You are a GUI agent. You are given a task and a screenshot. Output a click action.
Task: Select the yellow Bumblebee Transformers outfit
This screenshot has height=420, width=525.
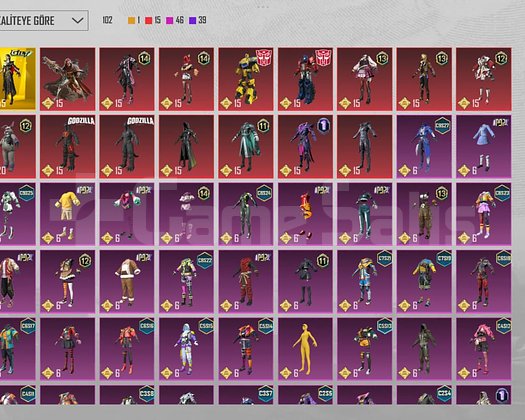click(x=246, y=79)
